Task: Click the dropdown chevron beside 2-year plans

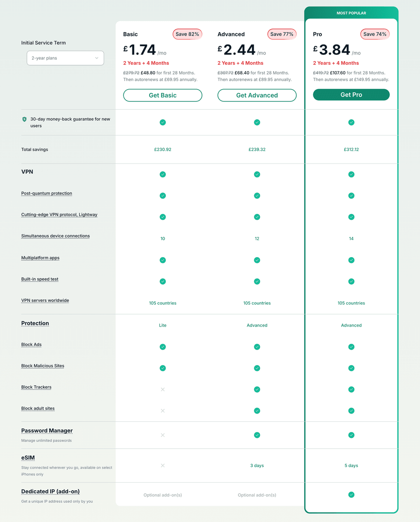Action: 97,58
